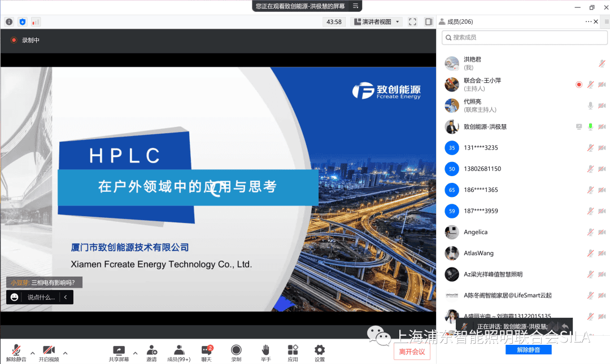This screenshot has height=364, width=610.
Task: Toggle the side panel layout icon
Action: point(429,22)
